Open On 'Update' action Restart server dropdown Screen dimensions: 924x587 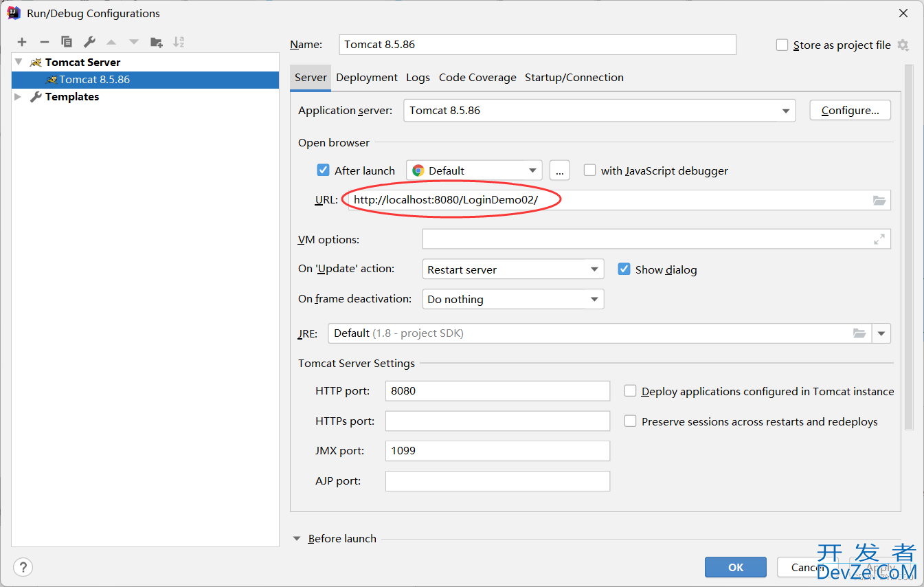tap(513, 269)
